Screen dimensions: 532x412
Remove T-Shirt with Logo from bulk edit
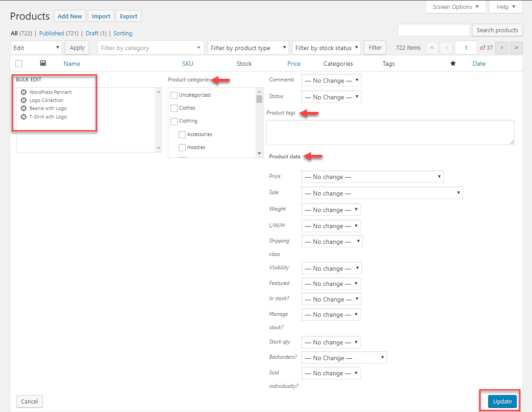(x=24, y=117)
